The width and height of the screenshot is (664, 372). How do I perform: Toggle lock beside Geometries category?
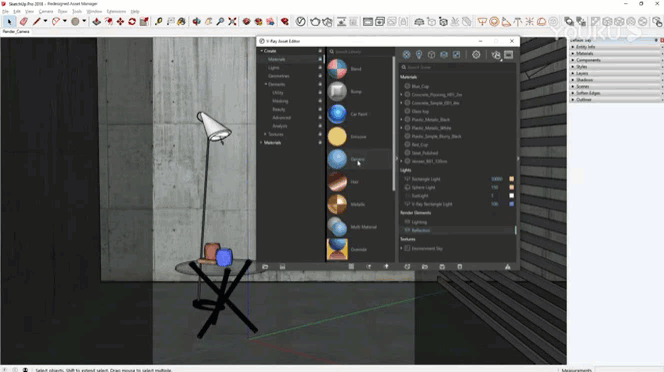coord(320,76)
